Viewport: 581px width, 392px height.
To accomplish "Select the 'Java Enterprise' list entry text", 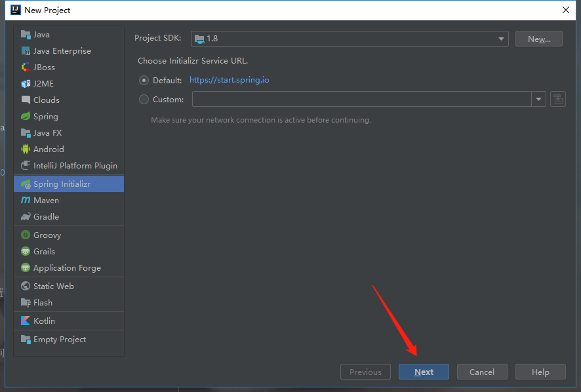I will tap(62, 50).
